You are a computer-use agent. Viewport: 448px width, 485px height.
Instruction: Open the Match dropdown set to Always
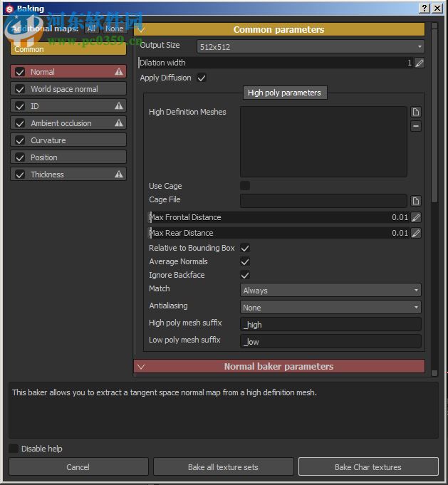330,290
